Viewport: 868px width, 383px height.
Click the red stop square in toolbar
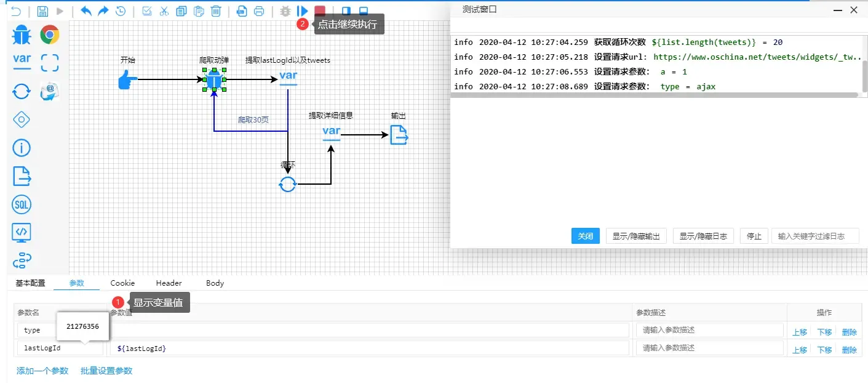[320, 11]
